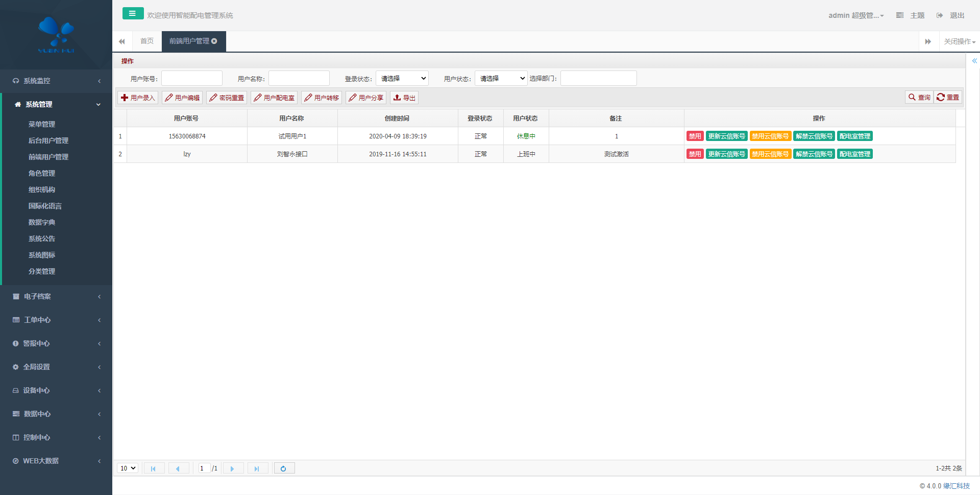Click 禁用 button for user lzy

[695, 154]
